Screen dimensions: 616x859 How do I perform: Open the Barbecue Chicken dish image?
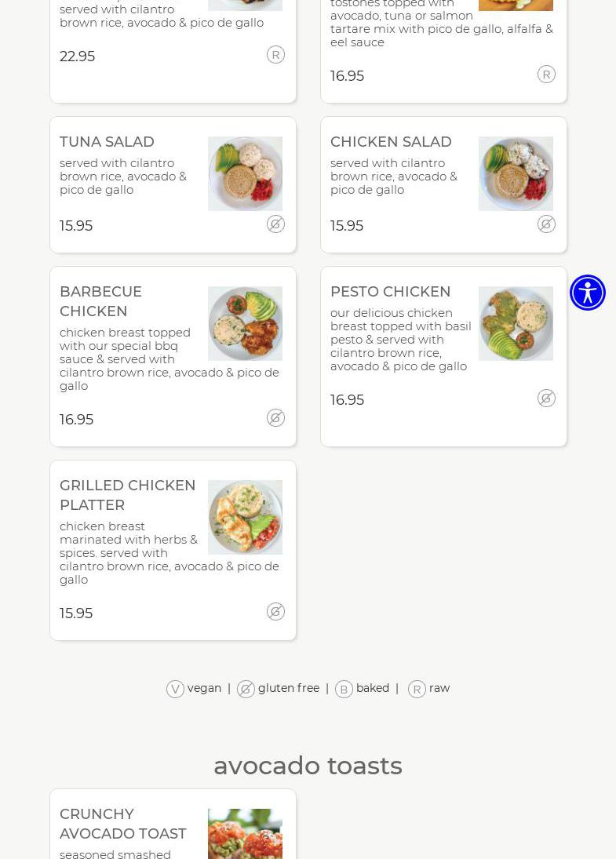click(245, 323)
